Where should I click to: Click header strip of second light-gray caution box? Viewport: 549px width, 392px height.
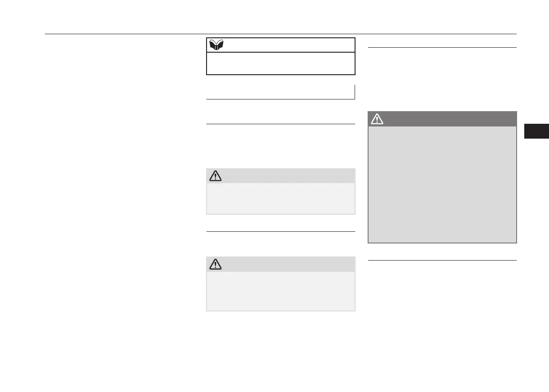point(280,264)
